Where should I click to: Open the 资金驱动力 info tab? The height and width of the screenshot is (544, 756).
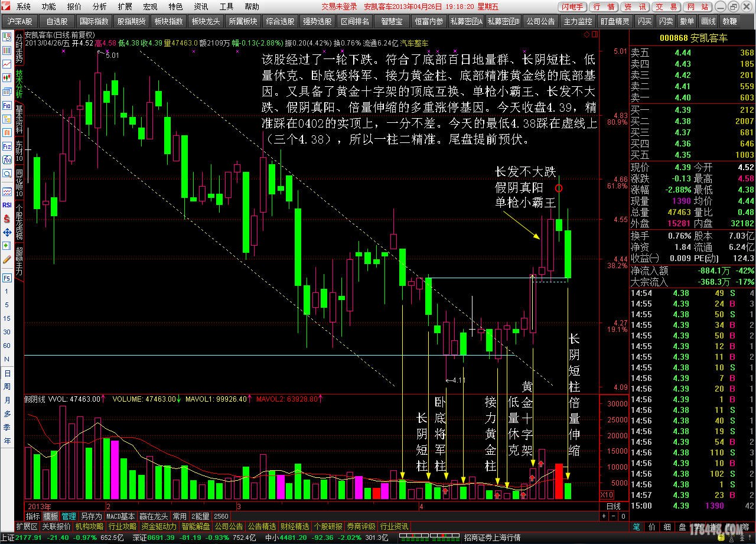(159, 526)
